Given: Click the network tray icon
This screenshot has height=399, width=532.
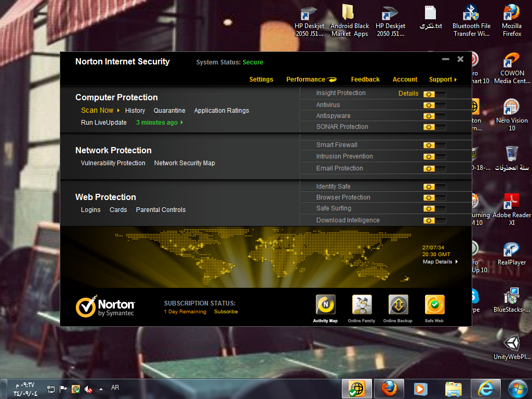Looking at the screenshot, I should [x=50, y=389].
